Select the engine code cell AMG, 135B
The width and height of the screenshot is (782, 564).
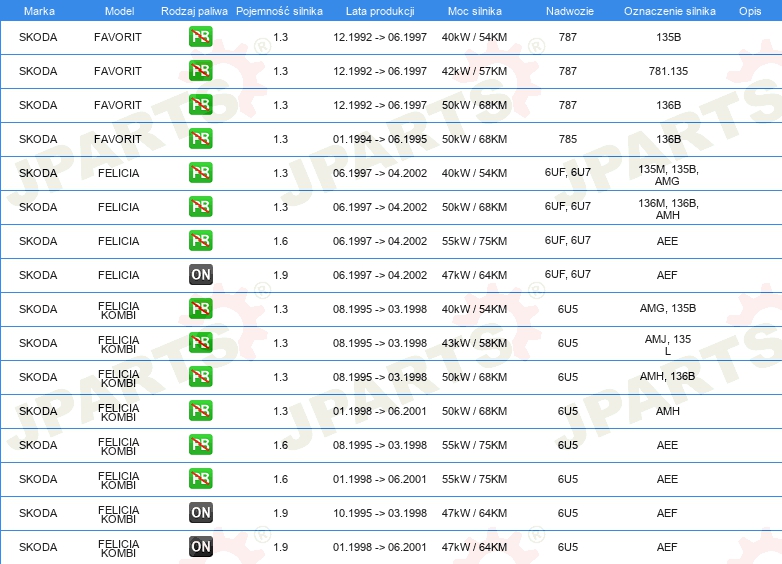(x=668, y=309)
